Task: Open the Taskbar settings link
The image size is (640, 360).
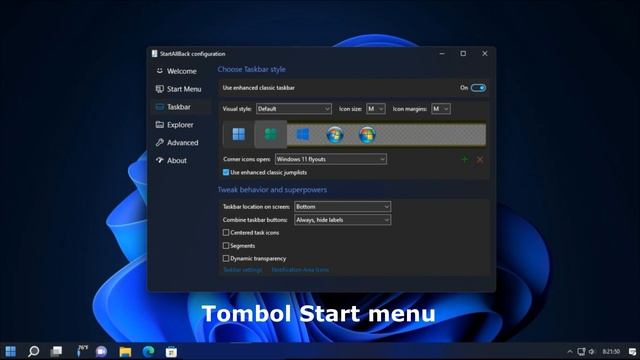Action: point(243,270)
